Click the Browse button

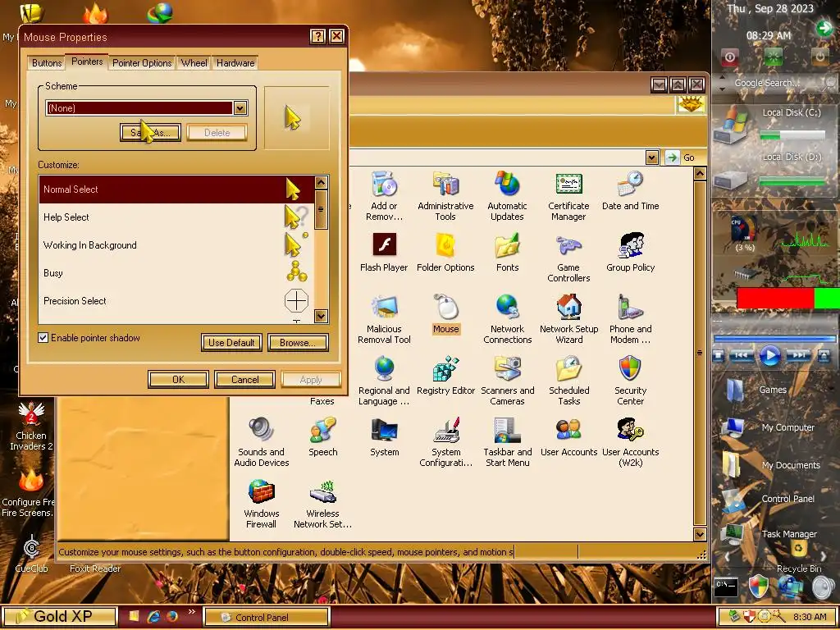[x=297, y=343]
